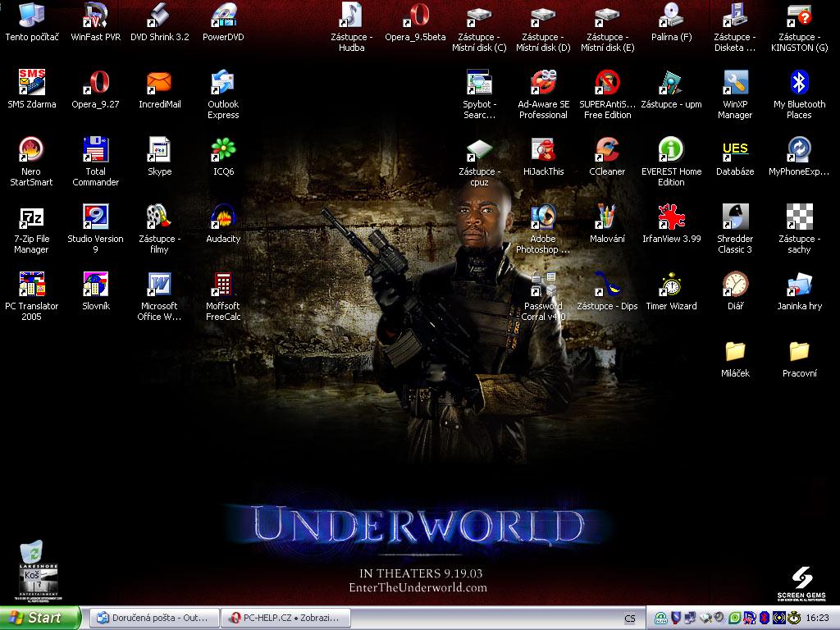Select the Total Commander desktop icon
Viewport: 840px width, 630px height.
(96, 150)
